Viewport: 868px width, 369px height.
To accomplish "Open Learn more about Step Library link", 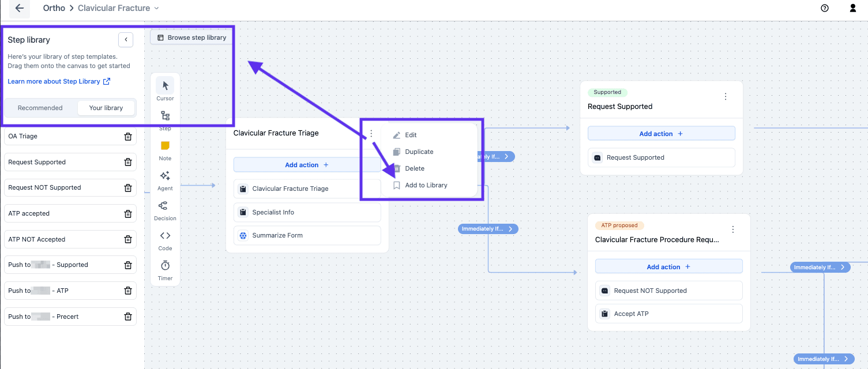I will point(59,81).
